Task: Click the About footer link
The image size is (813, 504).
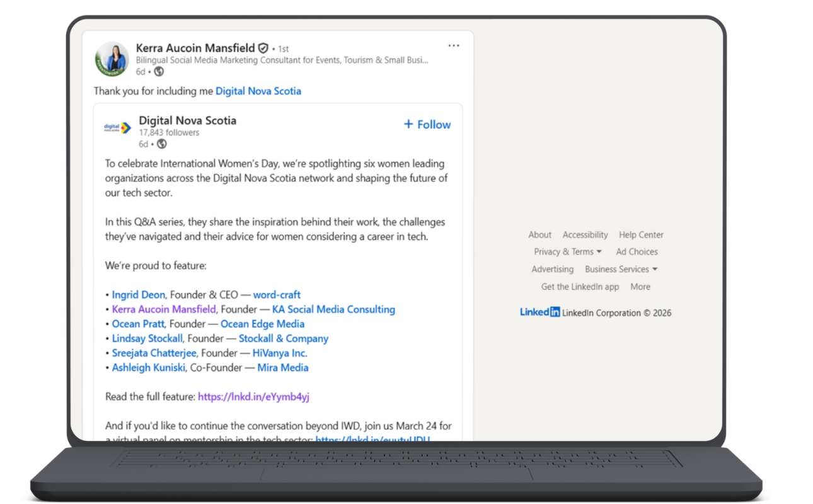Action: (x=540, y=235)
